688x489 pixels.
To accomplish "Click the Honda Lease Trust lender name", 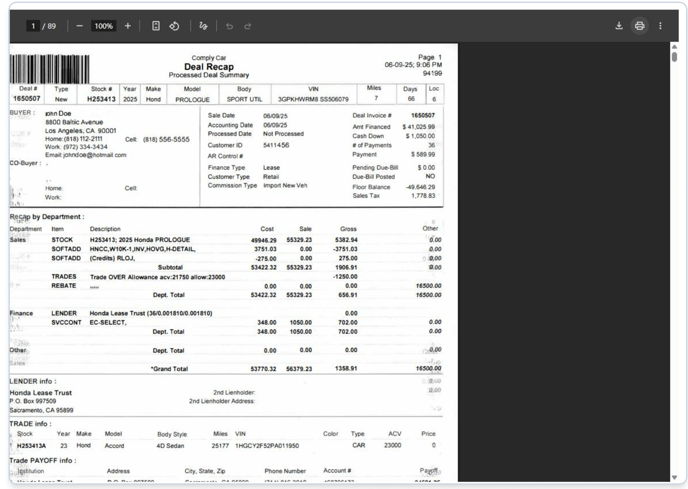I will pyautogui.click(x=41, y=393).
